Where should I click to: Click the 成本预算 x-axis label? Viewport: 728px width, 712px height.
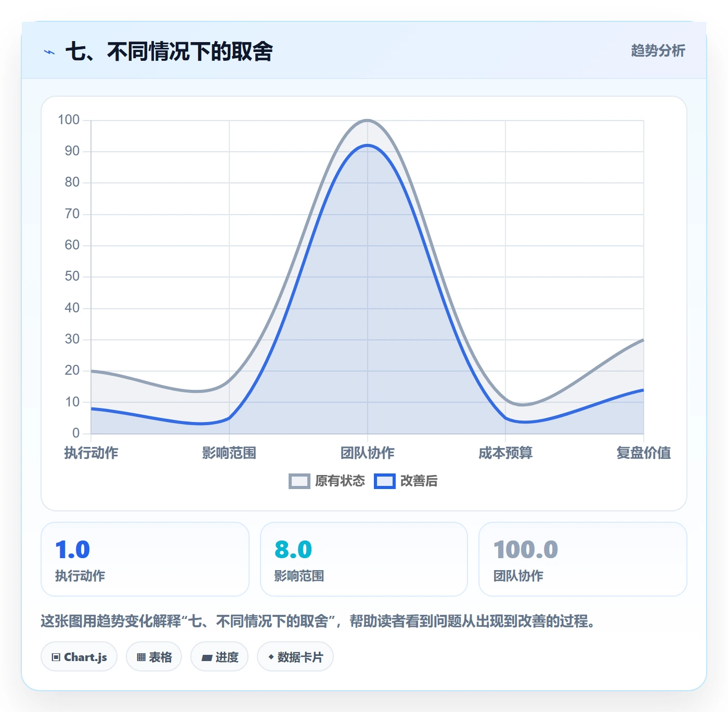point(505,453)
